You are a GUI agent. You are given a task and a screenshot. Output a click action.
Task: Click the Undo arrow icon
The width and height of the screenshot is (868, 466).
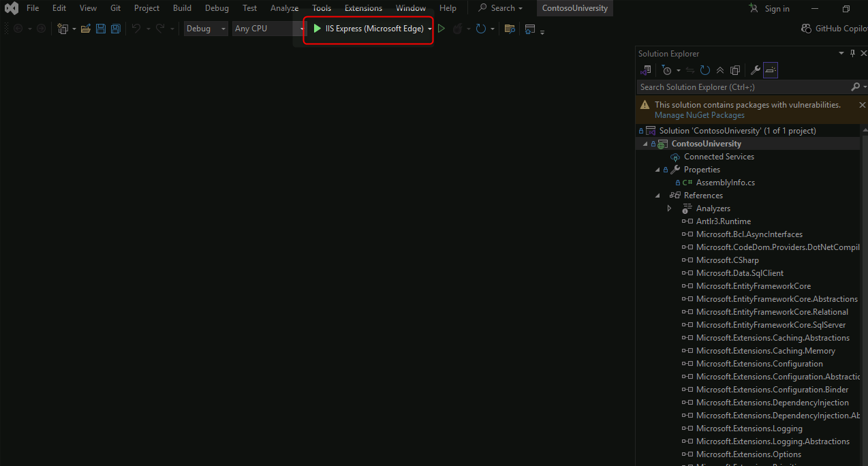point(136,29)
